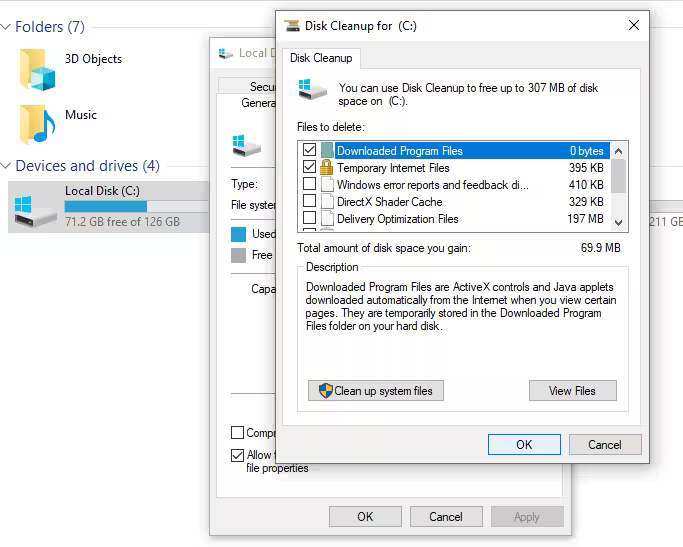
Task: Click Clean up system files button
Action: pos(376,391)
